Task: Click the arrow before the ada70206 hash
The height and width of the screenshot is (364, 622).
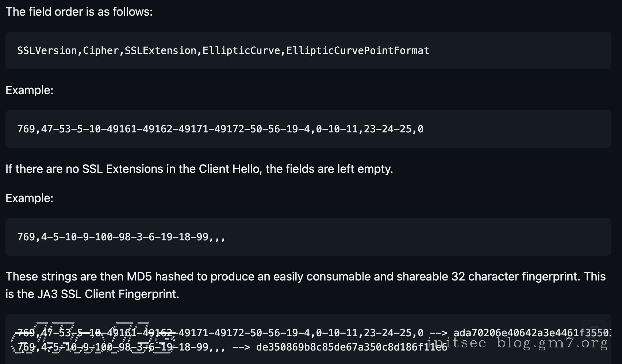Action: coord(438,333)
